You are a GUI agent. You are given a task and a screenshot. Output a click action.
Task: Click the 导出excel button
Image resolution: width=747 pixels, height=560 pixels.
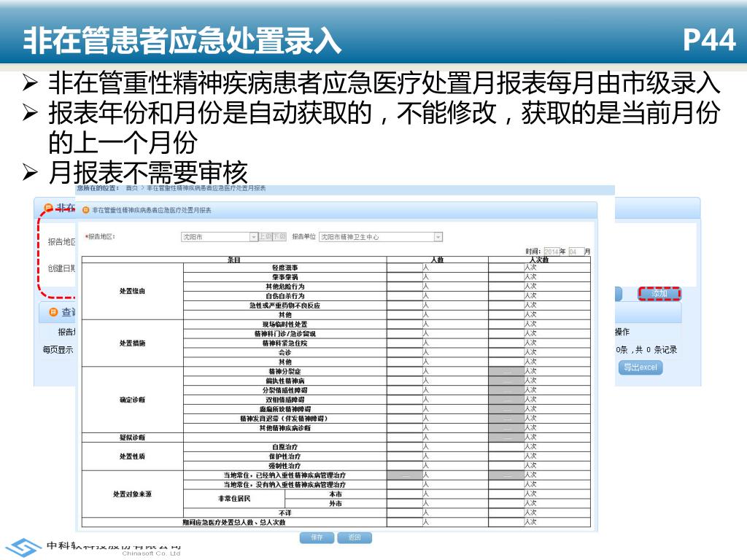(x=640, y=367)
